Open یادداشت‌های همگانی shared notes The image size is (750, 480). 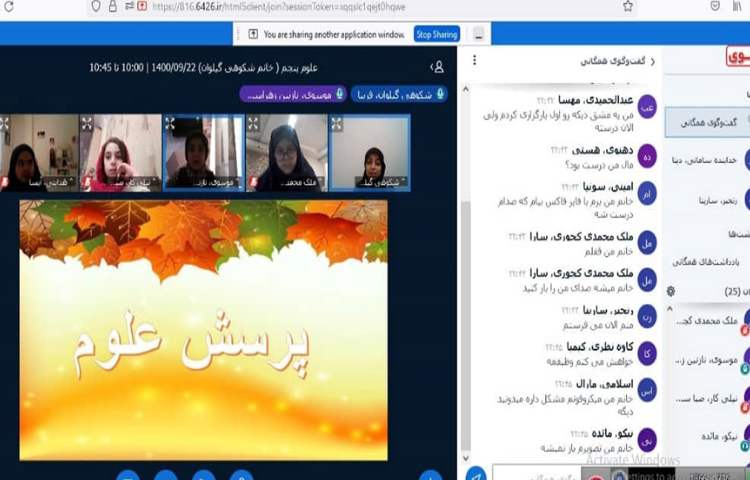click(x=706, y=262)
